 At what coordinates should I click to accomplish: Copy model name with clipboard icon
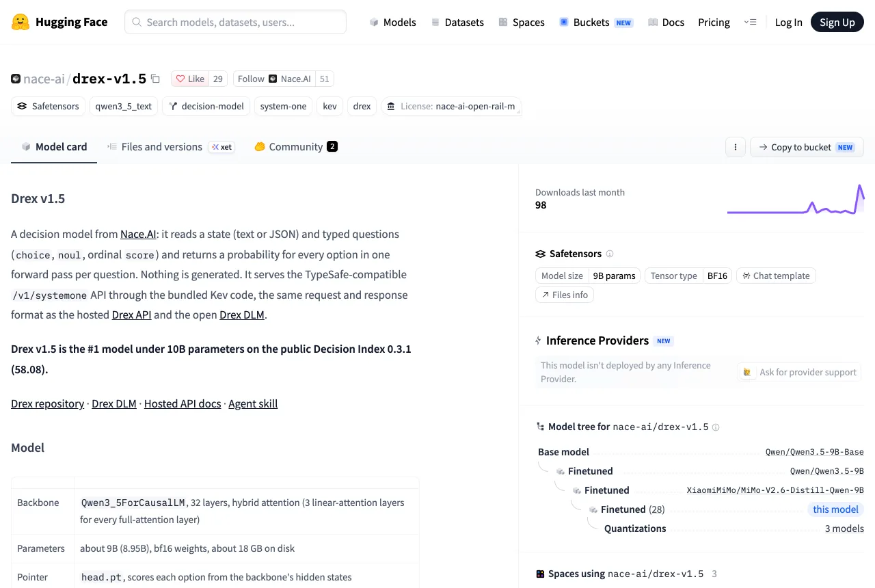pos(155,79)
